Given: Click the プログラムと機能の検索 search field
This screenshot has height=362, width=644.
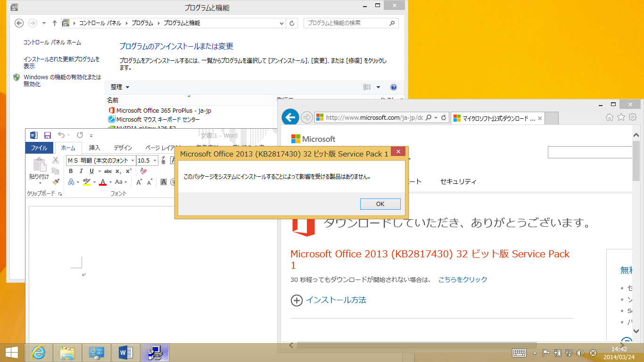Looking at the screenshot, I should pyautogui.click(x=351, y=23).
